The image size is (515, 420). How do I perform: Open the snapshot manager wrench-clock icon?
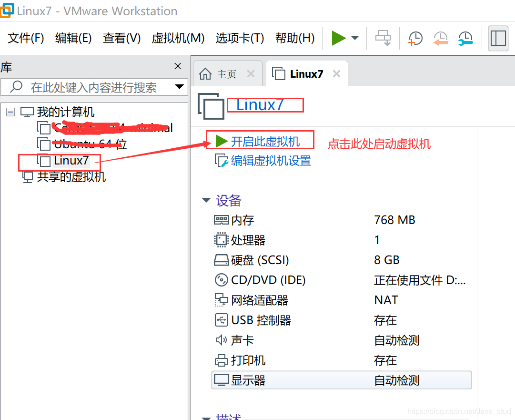pyautogui.click(x=465, y=39)
